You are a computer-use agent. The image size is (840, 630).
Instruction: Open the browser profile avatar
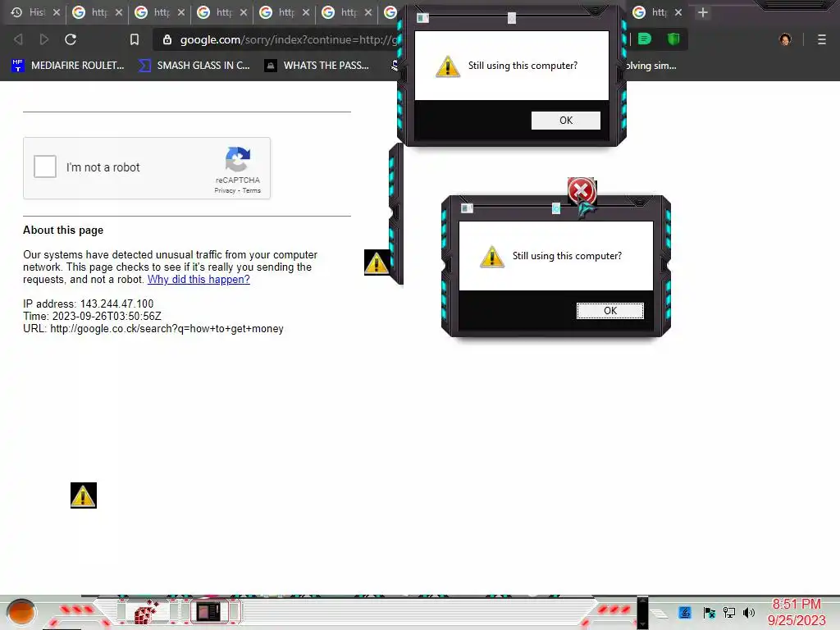point(785,39)
